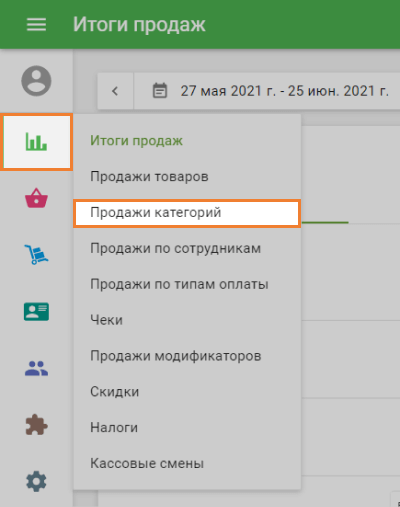The image size is (400, 507).
Task: Open Продажи по сотрудникам report
Action: point(187,248)
